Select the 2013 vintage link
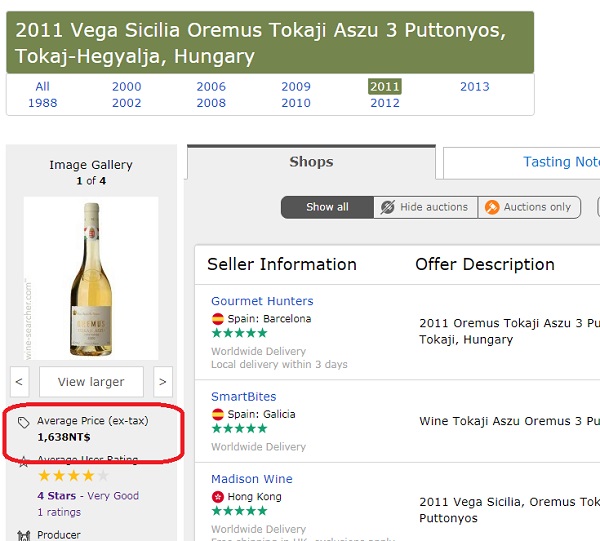 (x=474, y=86)
